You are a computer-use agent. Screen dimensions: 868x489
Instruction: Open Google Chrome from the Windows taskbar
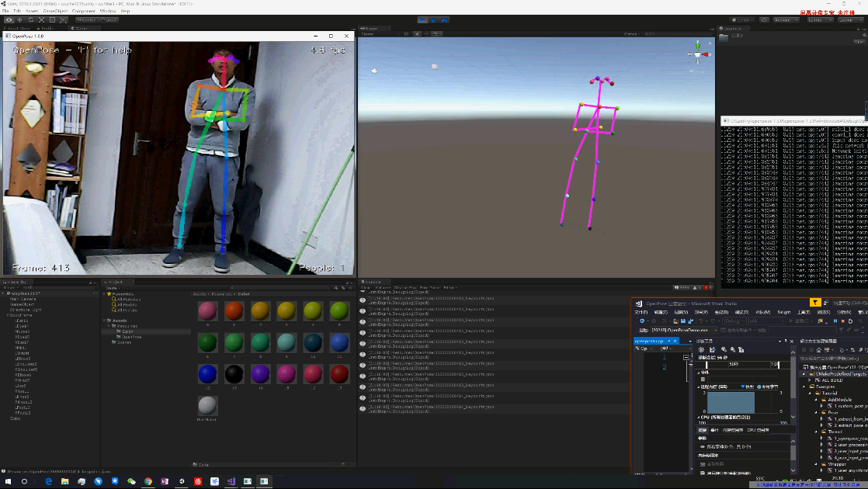pyautogui.click(x=148, y=482)
